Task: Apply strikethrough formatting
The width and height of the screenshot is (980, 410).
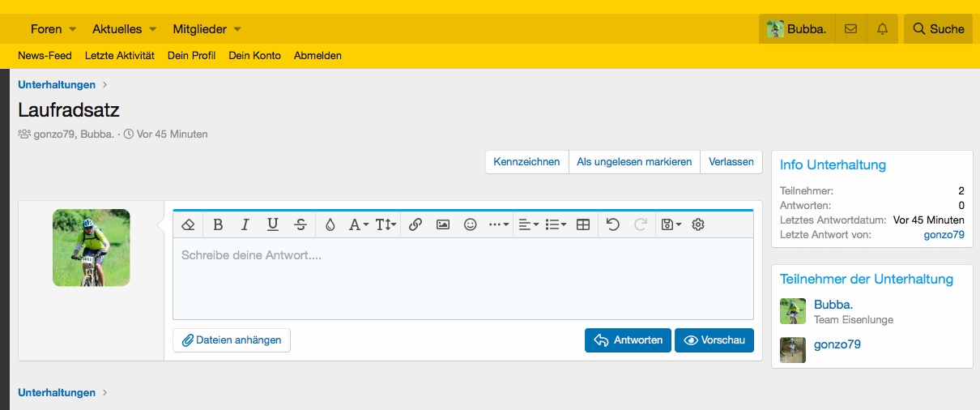Action: 300,224
